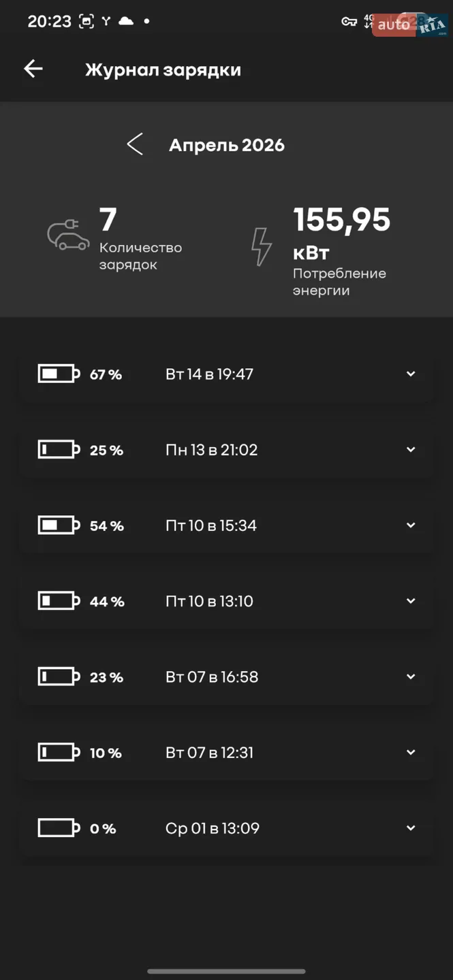Screen dimensions: 453x980
Task: Expand the Вт 07 в 16:58 session chevron
Action: click(411, 676)
